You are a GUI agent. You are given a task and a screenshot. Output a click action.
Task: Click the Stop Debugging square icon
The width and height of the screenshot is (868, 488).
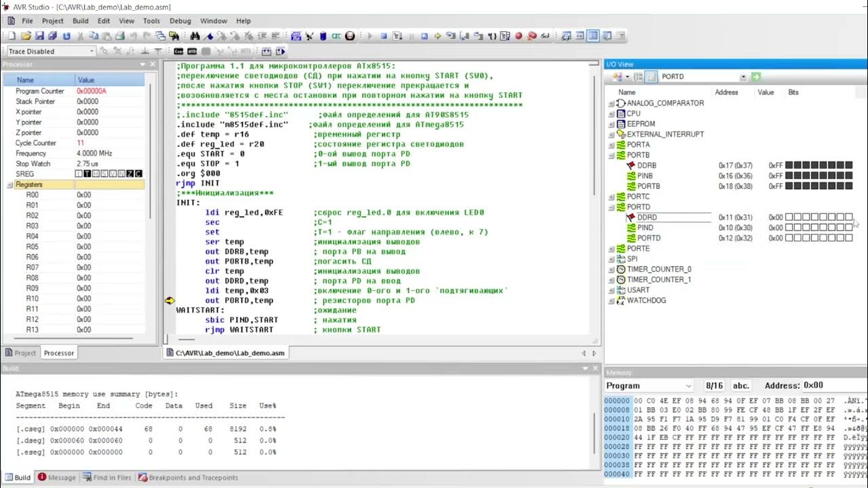[384, 36]
